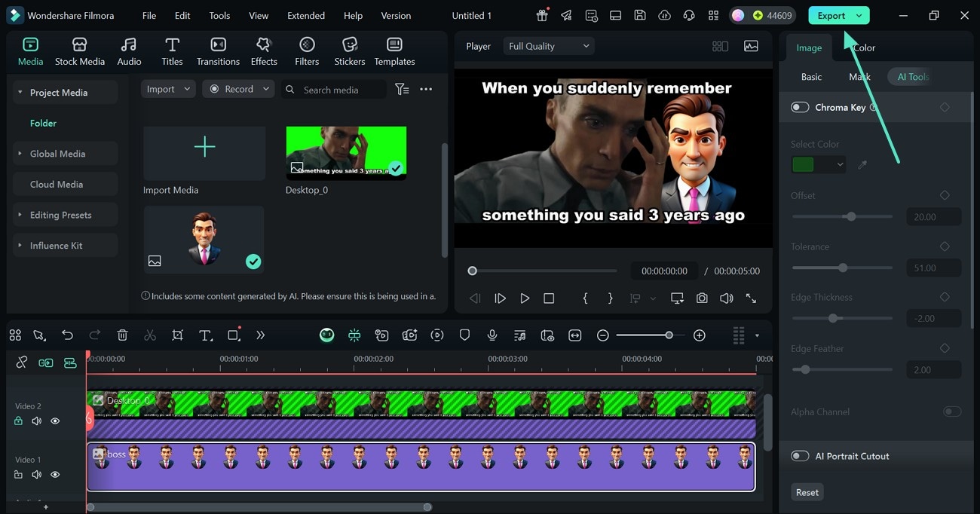Viewport: 980px width, 514px height.
Task: Play the preview with the play button
Action: (525, 298)
